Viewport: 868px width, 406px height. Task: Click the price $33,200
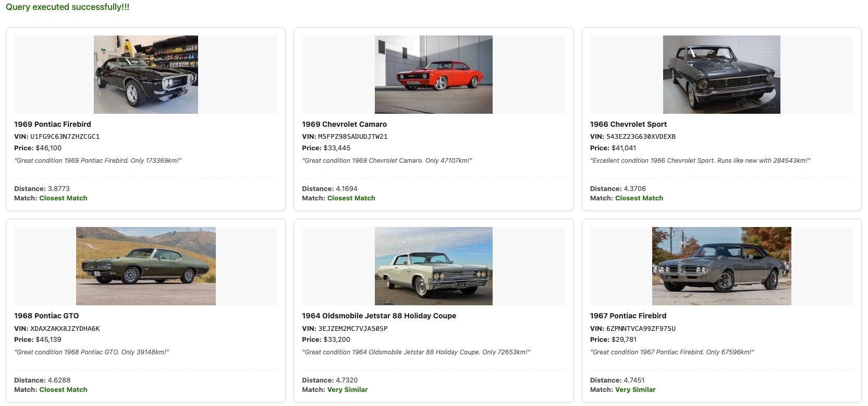(337, 340)
